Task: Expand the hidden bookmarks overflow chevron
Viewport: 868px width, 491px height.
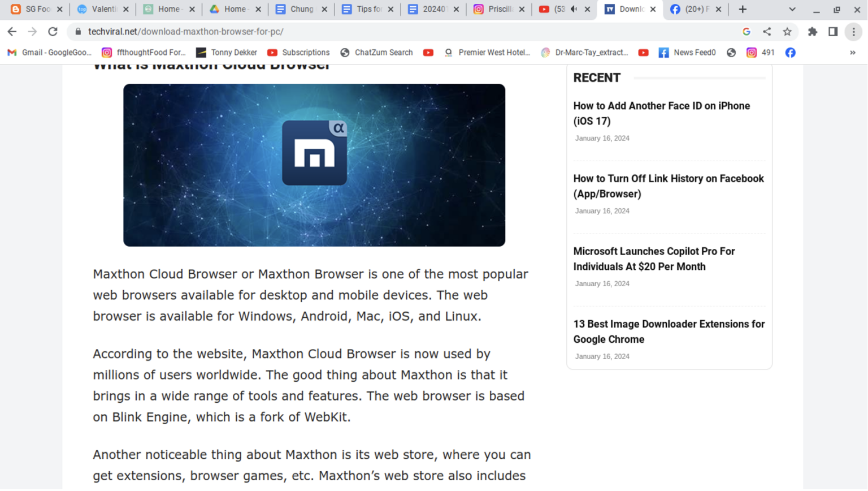Action: point(852,52)
